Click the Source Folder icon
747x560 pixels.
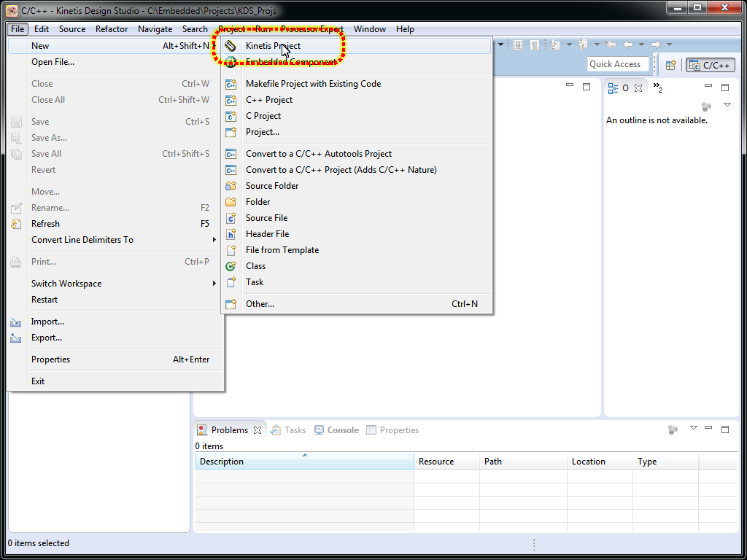point(231,186)
